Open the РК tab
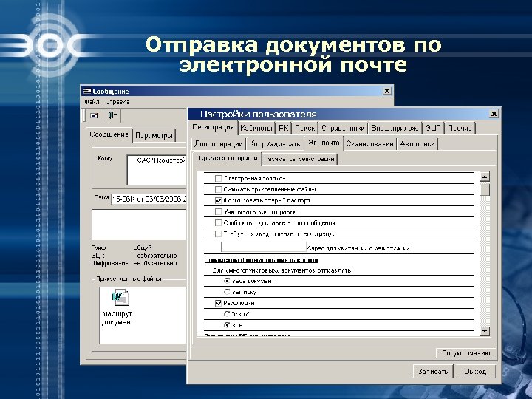The height and width of the screenshot is (399, 532). coord(283,129)
